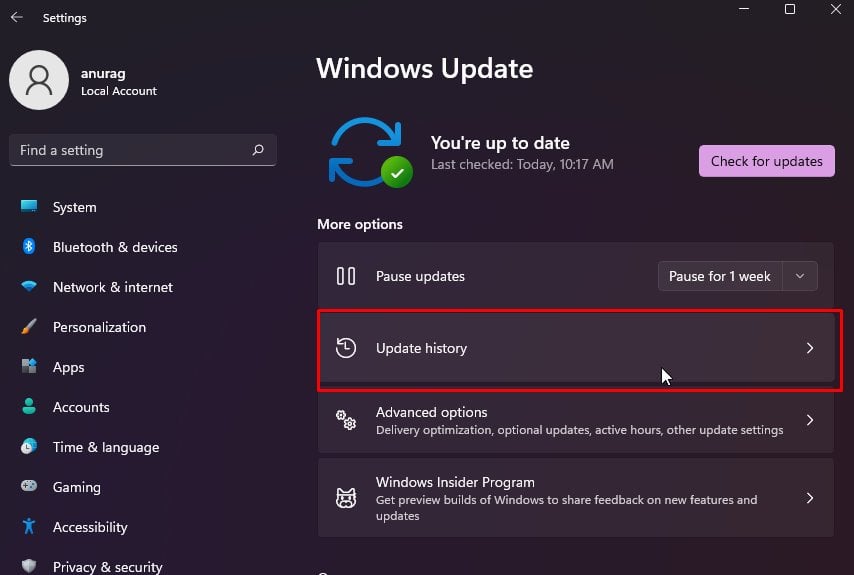
Task: Click the Personalization paintbrush icon
Action: point(30,327)
